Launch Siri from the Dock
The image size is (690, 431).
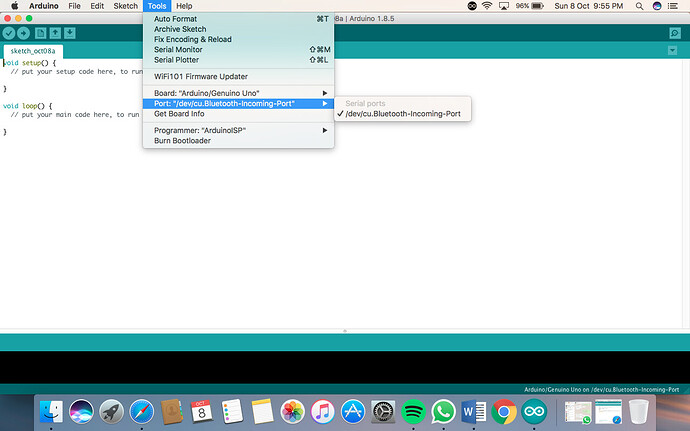coord(81,412)
